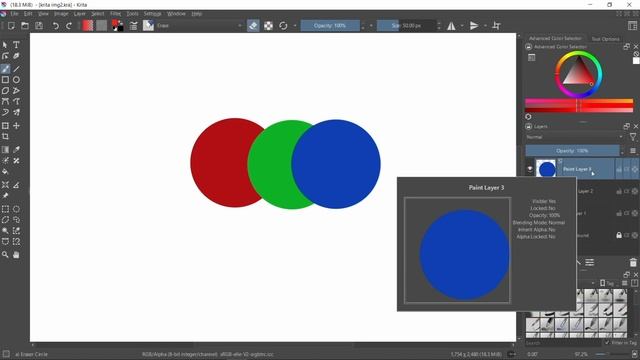Screen dimensions: 640x360
Task: Select the Calligraphy tool
Action: click(x=16, y=56)
